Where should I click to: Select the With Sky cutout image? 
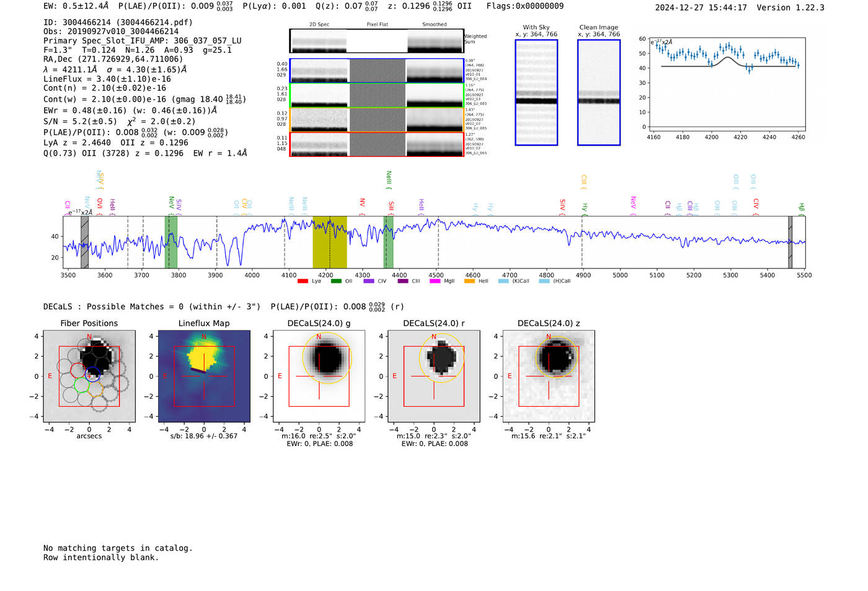point(536,92)
